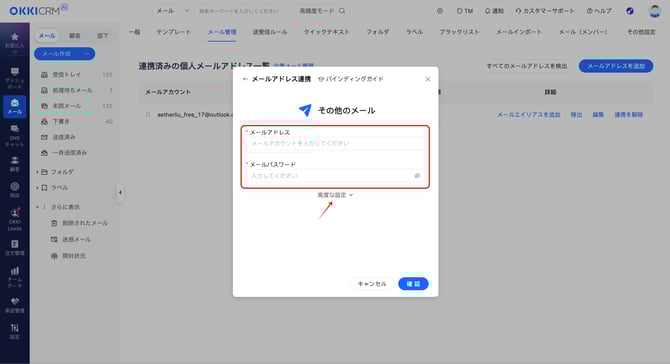Open SNS chat icon in sidebar
The height and width of the screenshot is (364, 670).
15,129
